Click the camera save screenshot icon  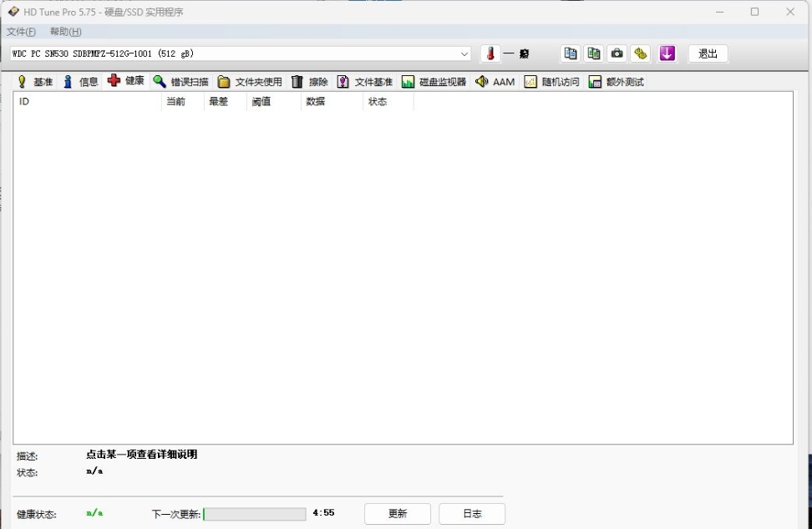tap(617, 53)
